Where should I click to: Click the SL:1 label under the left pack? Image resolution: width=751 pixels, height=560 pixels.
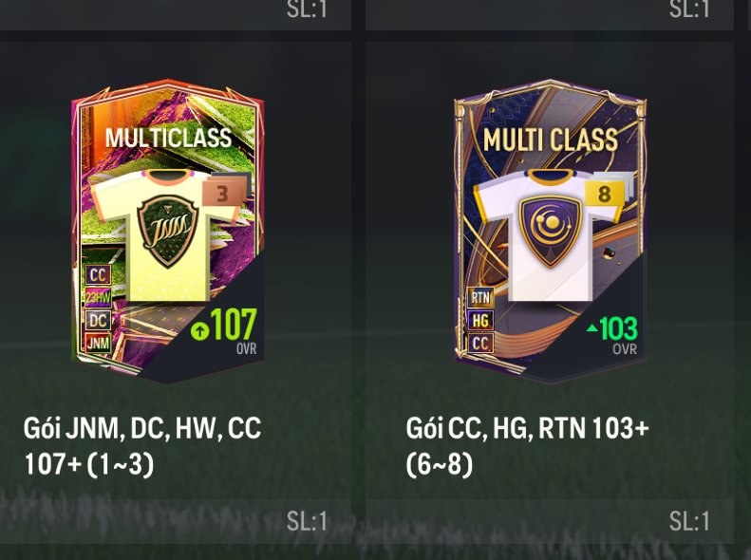(307, 521)
